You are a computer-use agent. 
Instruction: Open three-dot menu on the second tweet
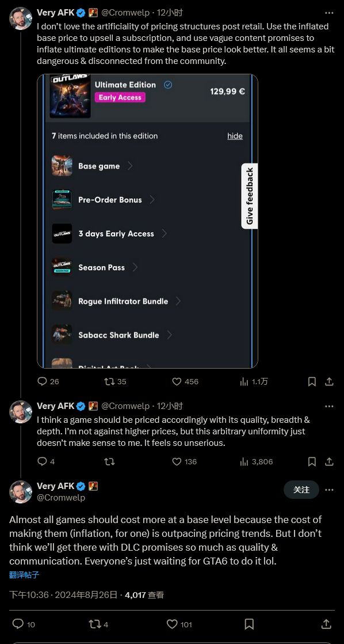pyautogui.click(x=329, y=406)
